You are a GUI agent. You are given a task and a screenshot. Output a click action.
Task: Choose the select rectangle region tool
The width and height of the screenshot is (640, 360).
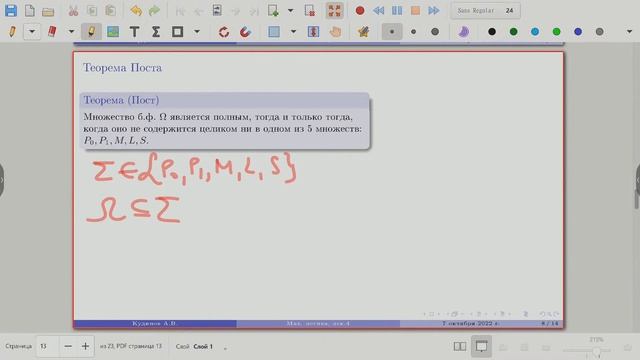[x=273, y=32]
